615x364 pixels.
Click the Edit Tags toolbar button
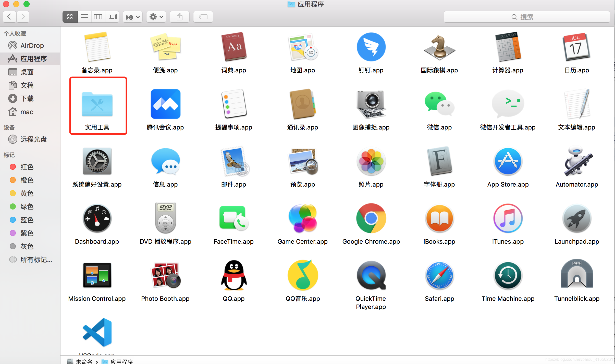[x=203, y=17]
